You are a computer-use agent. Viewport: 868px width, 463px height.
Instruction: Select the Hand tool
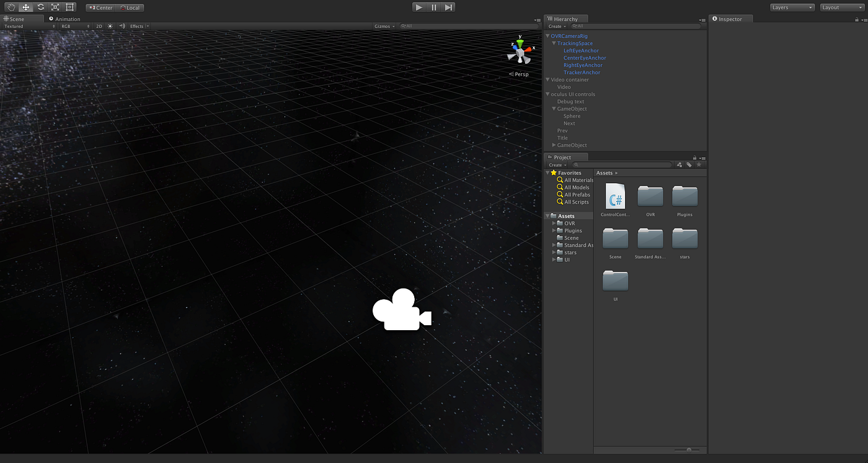click(x=11, y=7)
